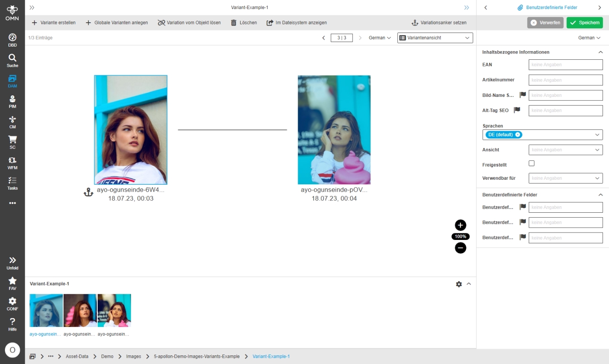Toggle the flag next to Alt-Tag SEO
Screen dimensions: 609x364
coord(517,110)
